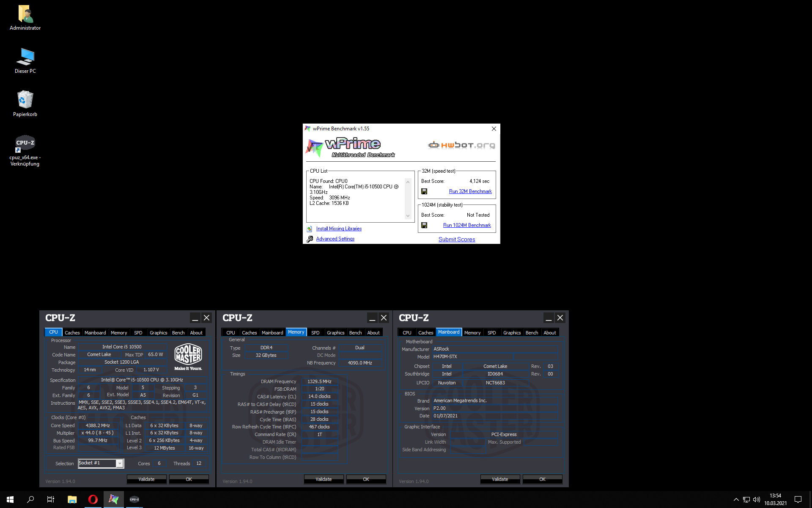Click the Install Missing Libraries icon

pos(310,229)
